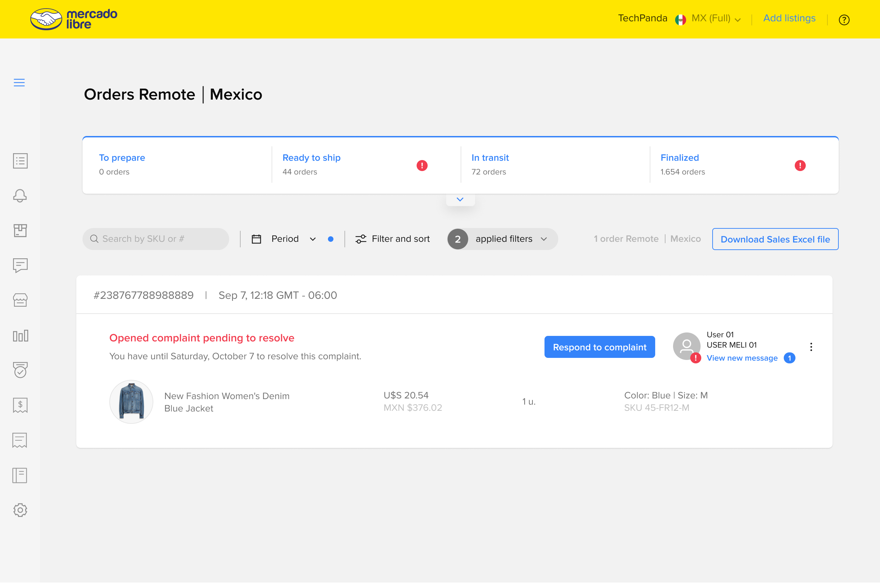The height and width of the screenshot is (588, 880).
Task: Click the dollar billing sidebar icon
Action: [x=20, y=405]
